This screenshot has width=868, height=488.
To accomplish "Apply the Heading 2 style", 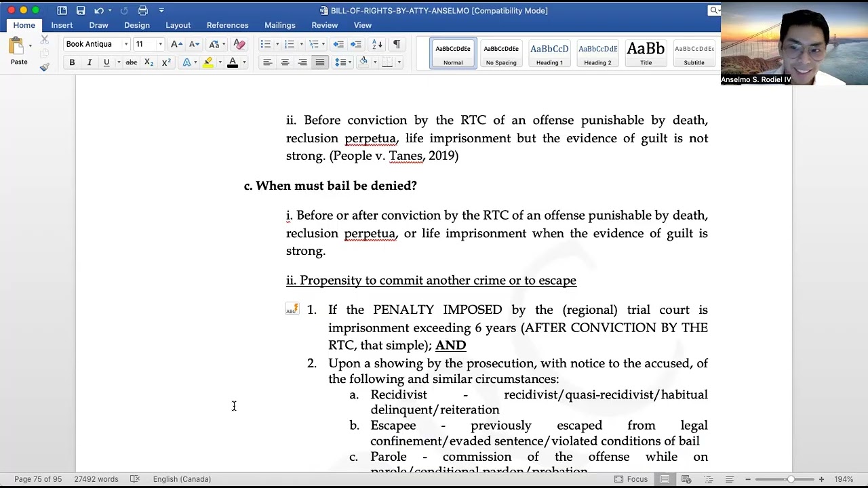I will (597, 53).
